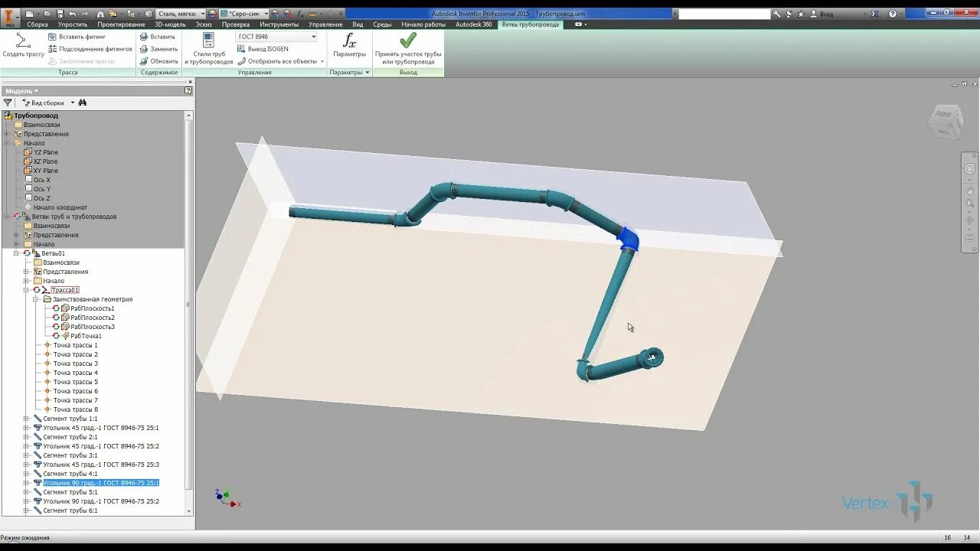Click the fx parameters icon in quick toolbar

pos(300,14)
